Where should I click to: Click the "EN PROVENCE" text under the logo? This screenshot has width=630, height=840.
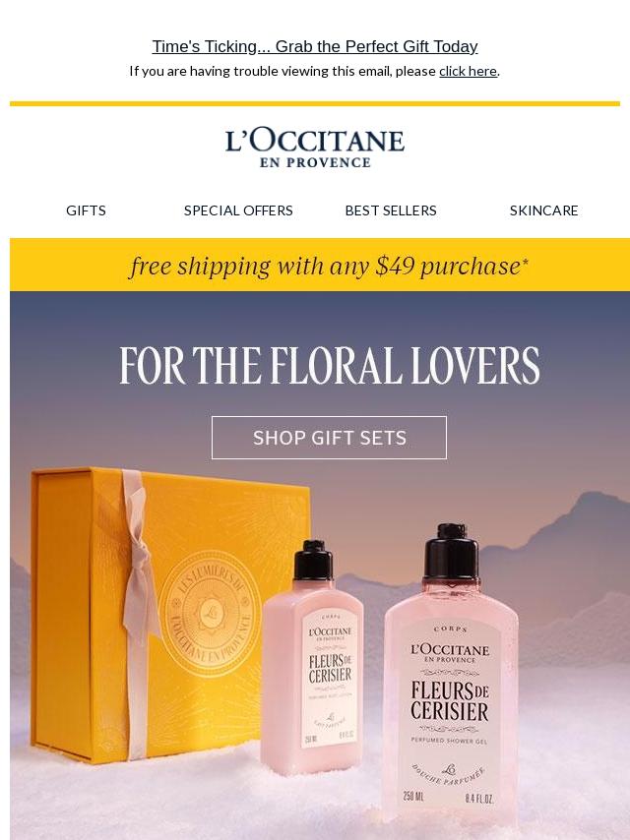pos(315,163)
